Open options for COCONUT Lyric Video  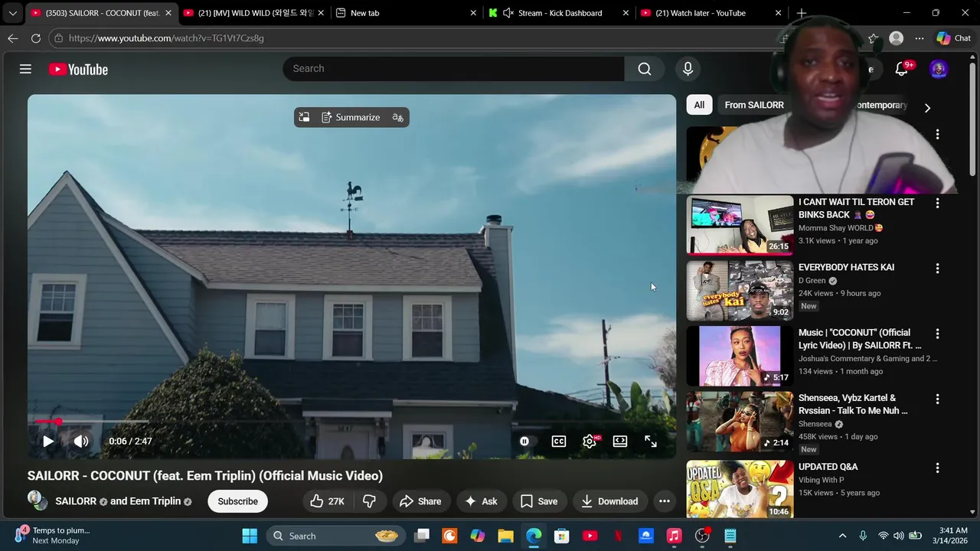tap(937, 334)
